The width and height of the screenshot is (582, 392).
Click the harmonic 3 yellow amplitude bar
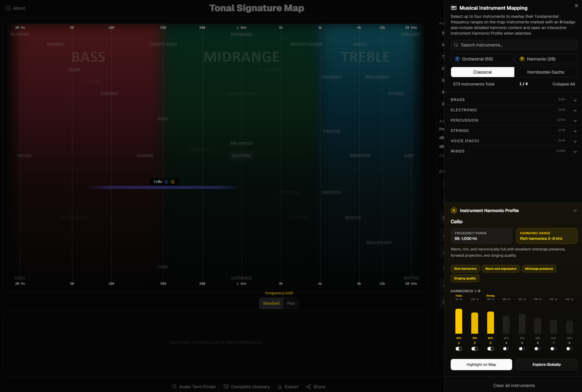491,322
